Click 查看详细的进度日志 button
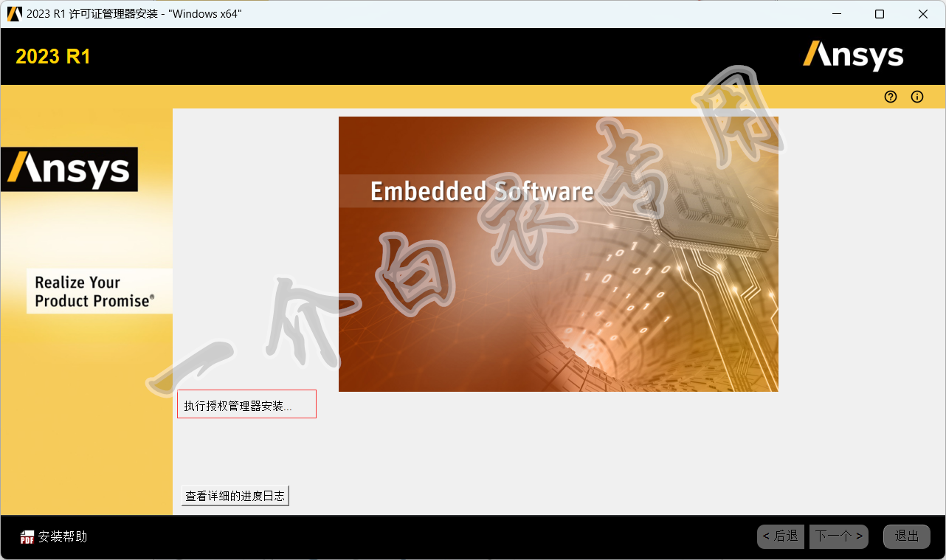 [x=235, y=496]
